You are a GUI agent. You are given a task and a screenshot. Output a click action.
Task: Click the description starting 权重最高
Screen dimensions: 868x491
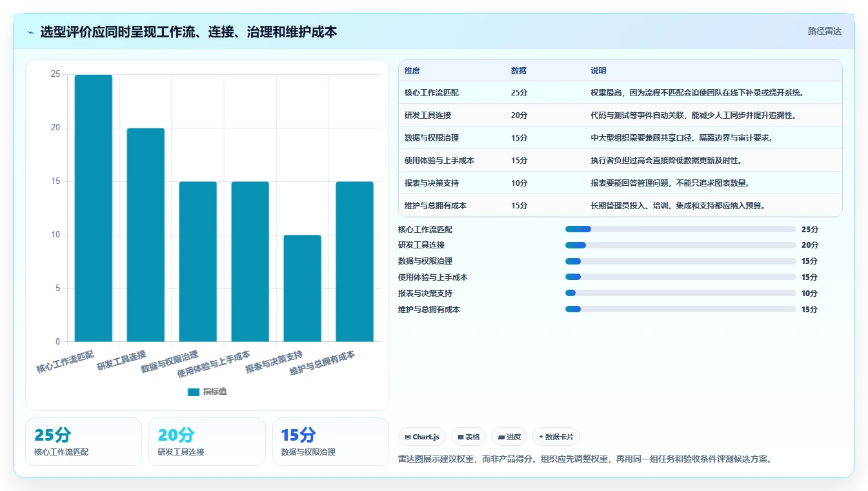click(x=697, y=93)
